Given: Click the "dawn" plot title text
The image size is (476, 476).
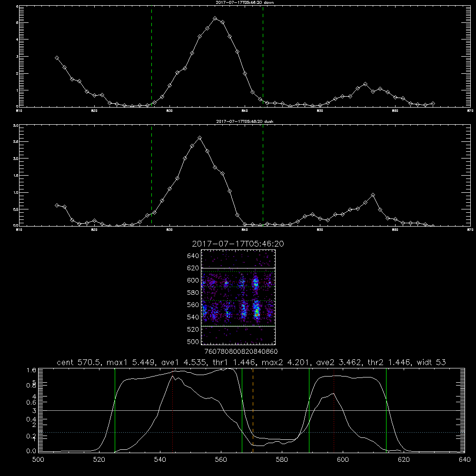Looking at the screenshot, I should point(245,2).
